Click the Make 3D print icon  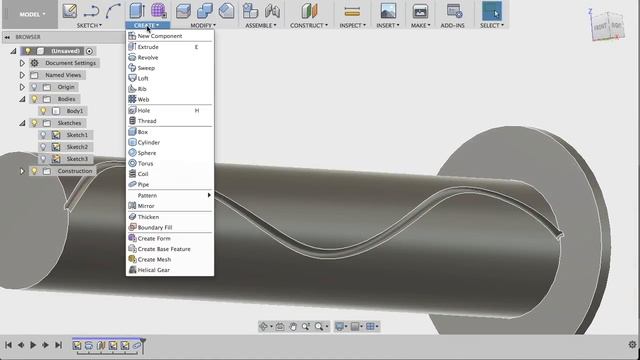click(420, 11)
